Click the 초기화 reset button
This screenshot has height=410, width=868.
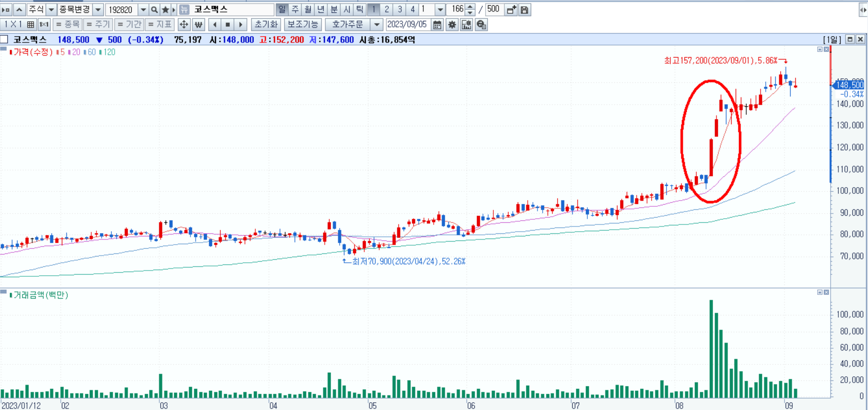click(x=266, y=24)
